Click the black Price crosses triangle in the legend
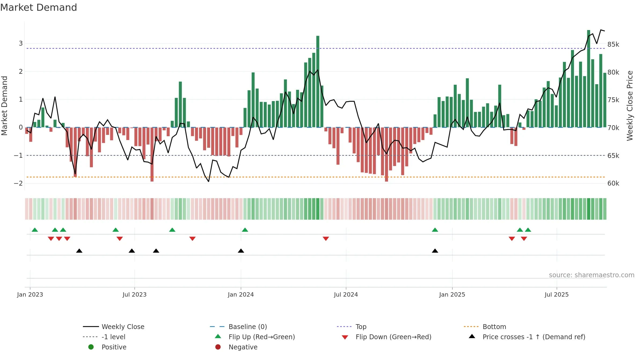The image size is (644, 362). point(472,336)
